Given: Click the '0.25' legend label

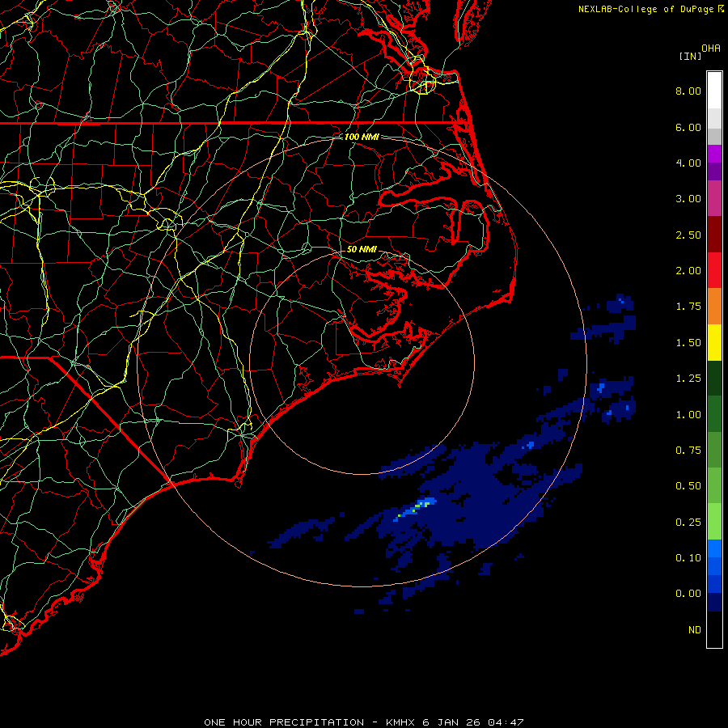Looking at the screenshot, I should coord(688,523).
